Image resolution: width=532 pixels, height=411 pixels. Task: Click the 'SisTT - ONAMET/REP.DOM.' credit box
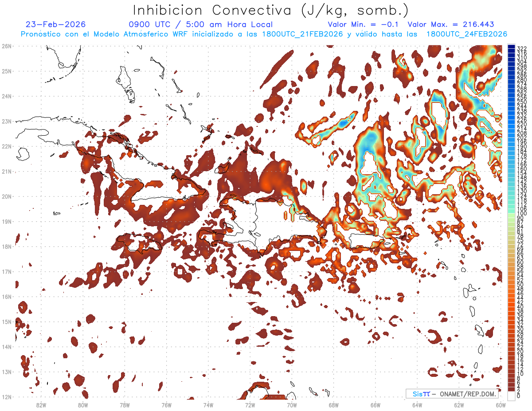[x=453, y=394]
